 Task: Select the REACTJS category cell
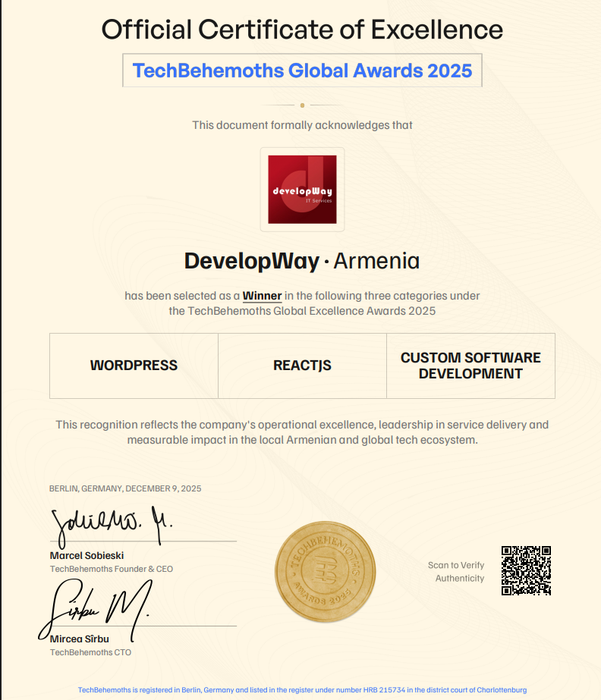click(302, 366)
